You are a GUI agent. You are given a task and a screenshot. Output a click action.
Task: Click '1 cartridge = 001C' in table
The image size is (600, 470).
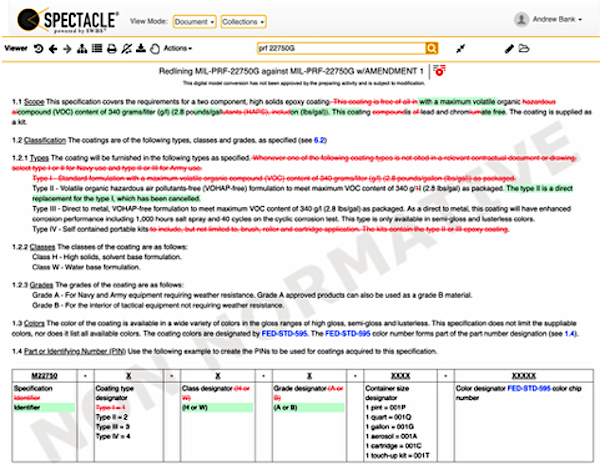click(x=393, y=446)
